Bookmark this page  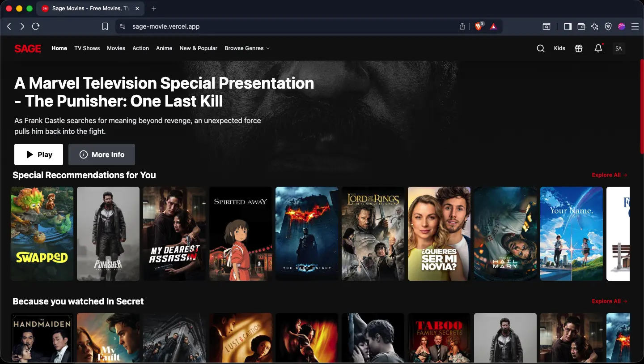(x=105, y=26)
